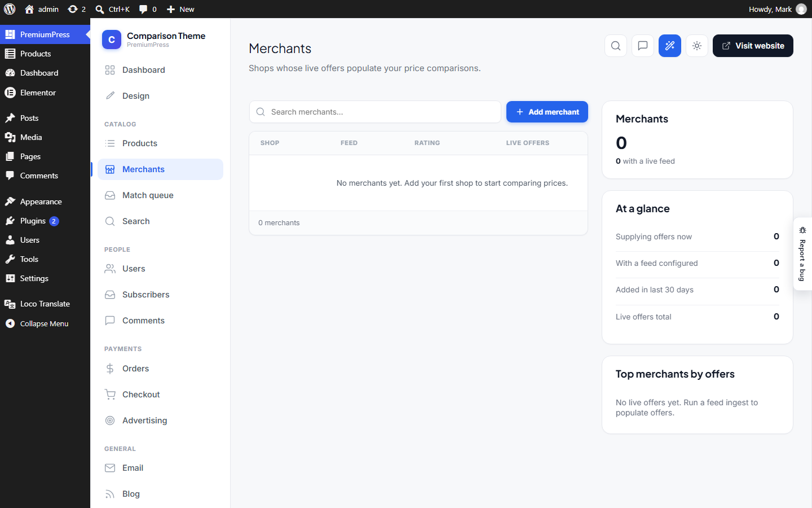The image size is (812, 508).
Task: Open Products under Catalog section
Action: click(160, 143)
